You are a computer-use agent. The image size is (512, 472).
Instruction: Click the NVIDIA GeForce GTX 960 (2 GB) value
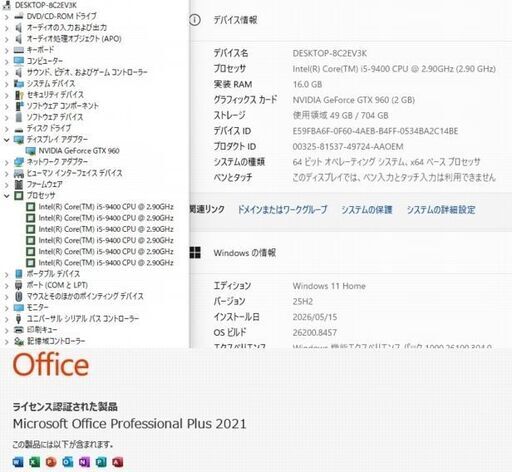354,100
